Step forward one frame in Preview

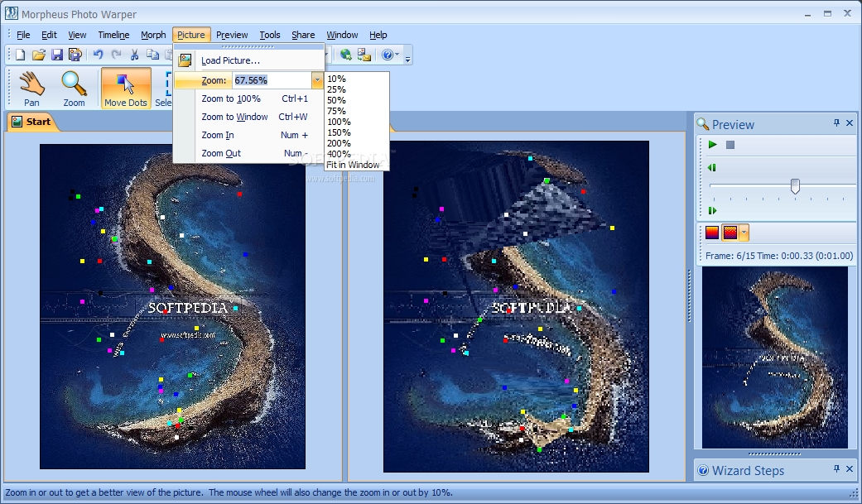[x=712, y=210]
